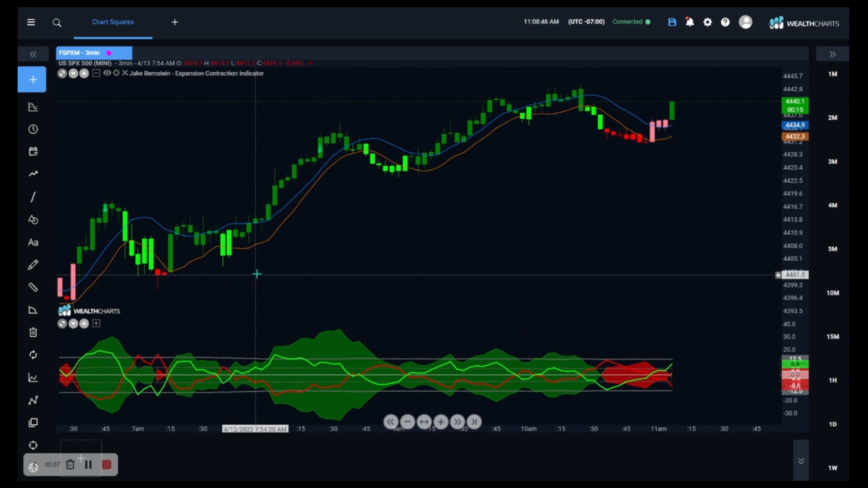The width and height of the screenshot is (868, 488).
Task: Select the 4M timeframe
Action: 833,206
